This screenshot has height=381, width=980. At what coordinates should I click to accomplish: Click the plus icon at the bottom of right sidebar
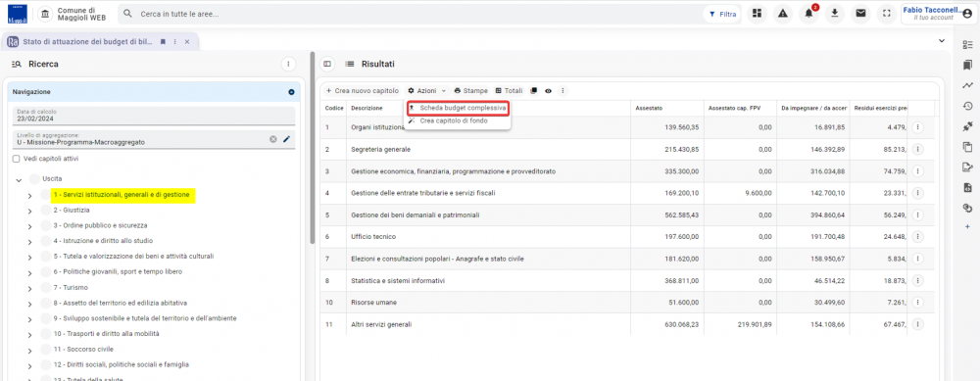[967, 226]
